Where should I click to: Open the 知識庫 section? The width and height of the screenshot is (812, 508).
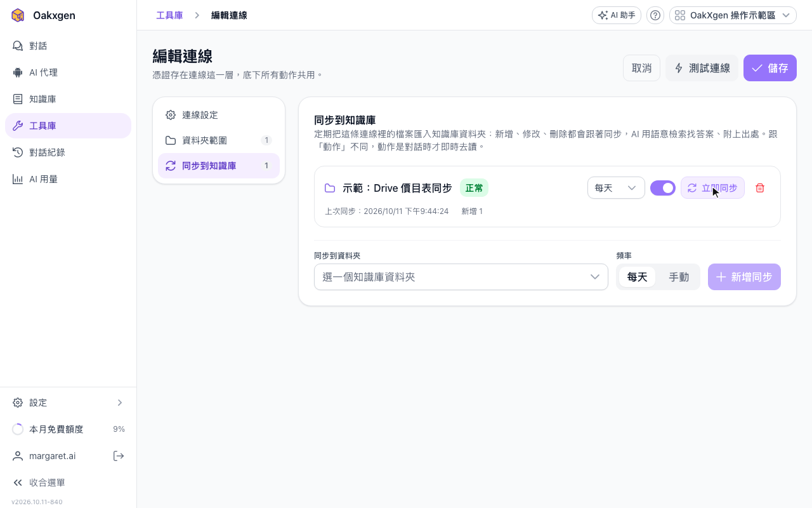68,99
